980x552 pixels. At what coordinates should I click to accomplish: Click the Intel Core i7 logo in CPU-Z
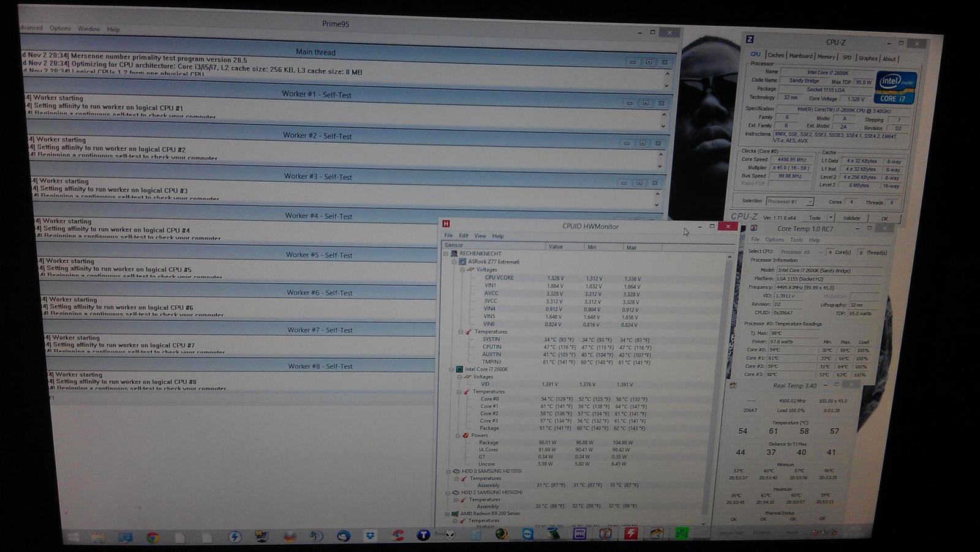(x=896, y=88)
